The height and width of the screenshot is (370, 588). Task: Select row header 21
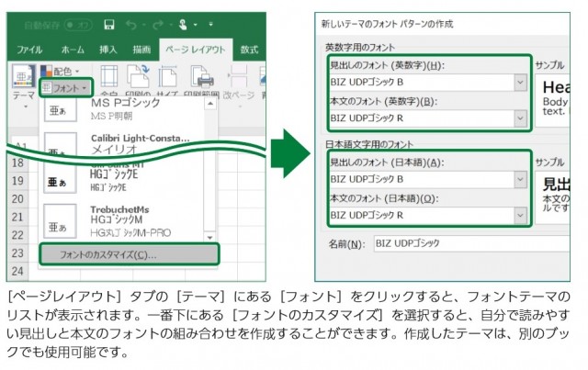coord(17,217)
